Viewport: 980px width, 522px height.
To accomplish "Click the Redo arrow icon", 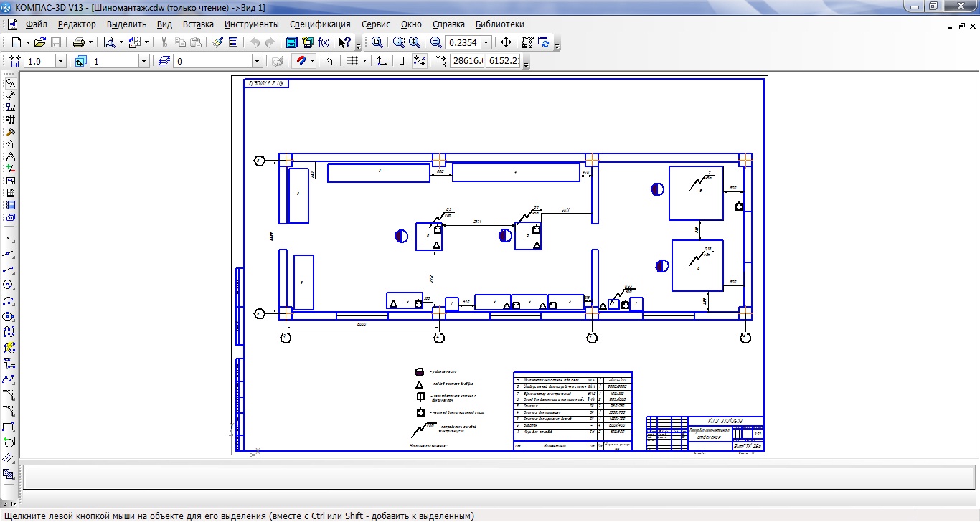I will [270, 42].
